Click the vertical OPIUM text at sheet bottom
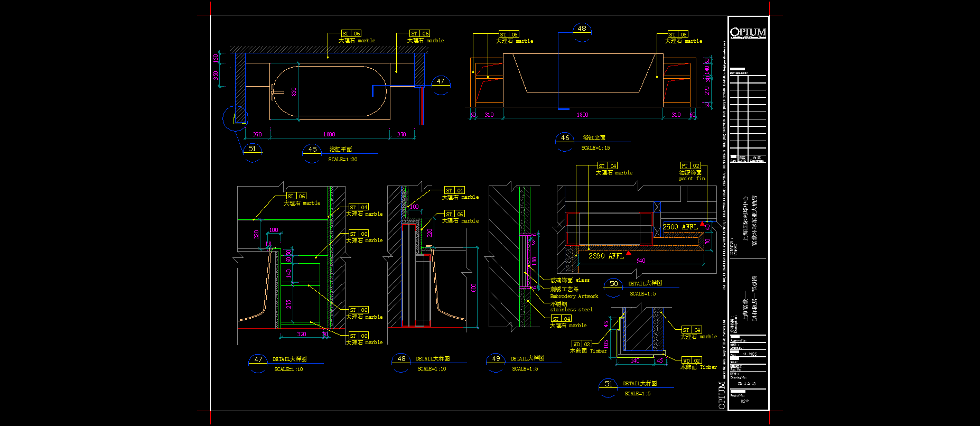 722,395
